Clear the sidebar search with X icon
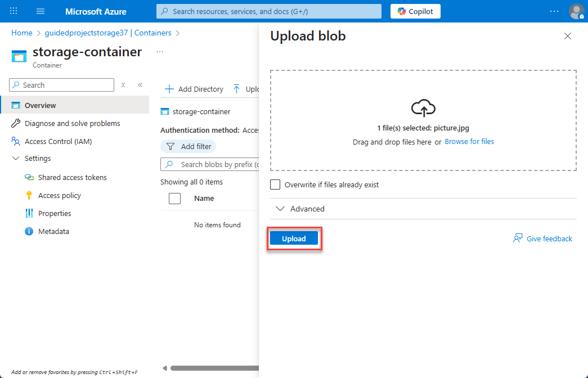Viewport: 588px width, 378px height. point(123,85)
